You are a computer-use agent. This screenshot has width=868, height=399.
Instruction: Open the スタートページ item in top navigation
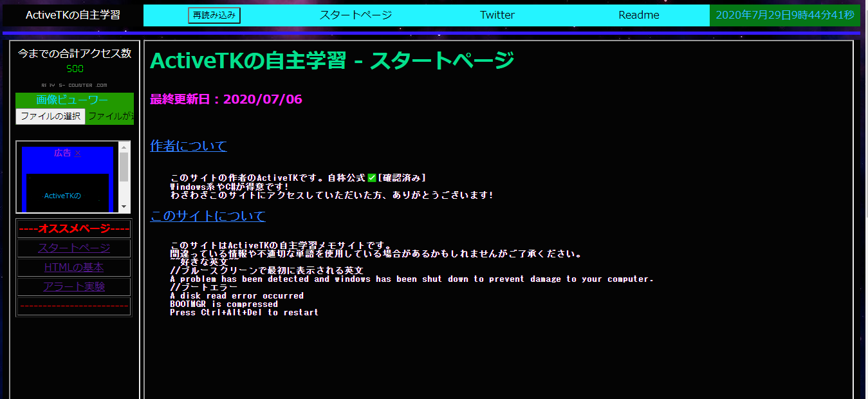[356, 15]
